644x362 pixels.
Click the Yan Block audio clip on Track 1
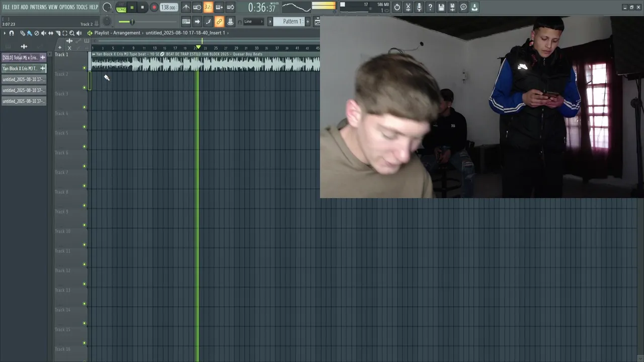[205, 62]
